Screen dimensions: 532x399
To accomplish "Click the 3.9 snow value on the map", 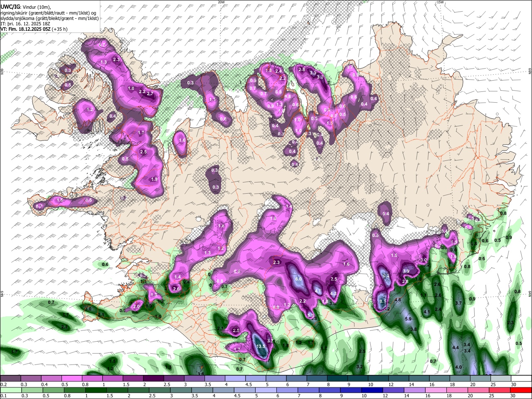I will pos(406,271).
